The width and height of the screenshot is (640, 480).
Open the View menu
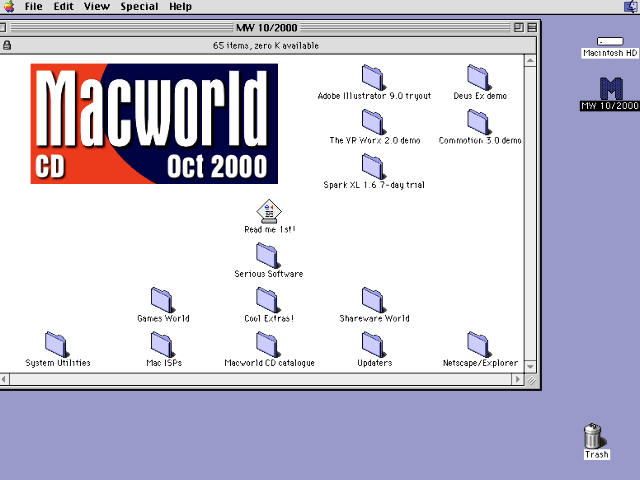click(x=97, y=7)
